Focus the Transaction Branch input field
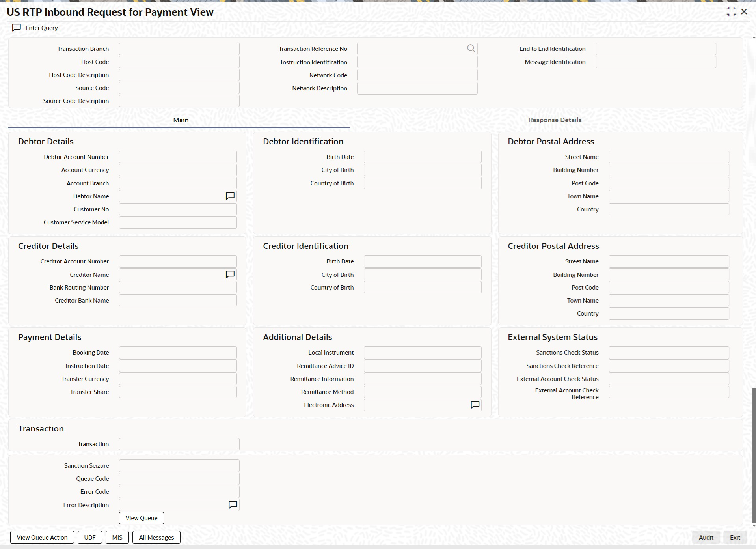 [x=179, y=49]
